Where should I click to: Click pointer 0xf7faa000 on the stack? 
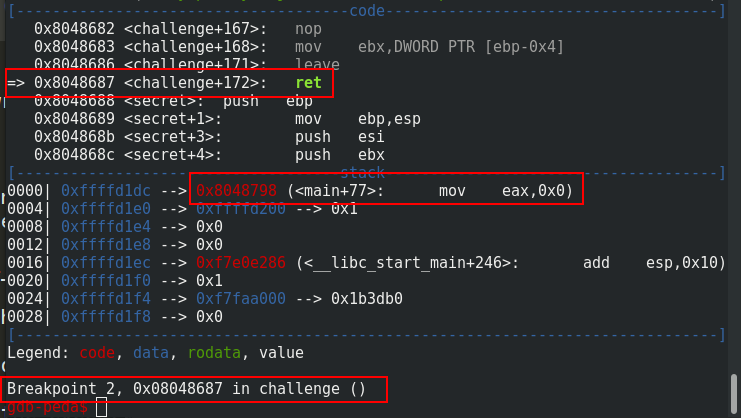pos(241,299)
